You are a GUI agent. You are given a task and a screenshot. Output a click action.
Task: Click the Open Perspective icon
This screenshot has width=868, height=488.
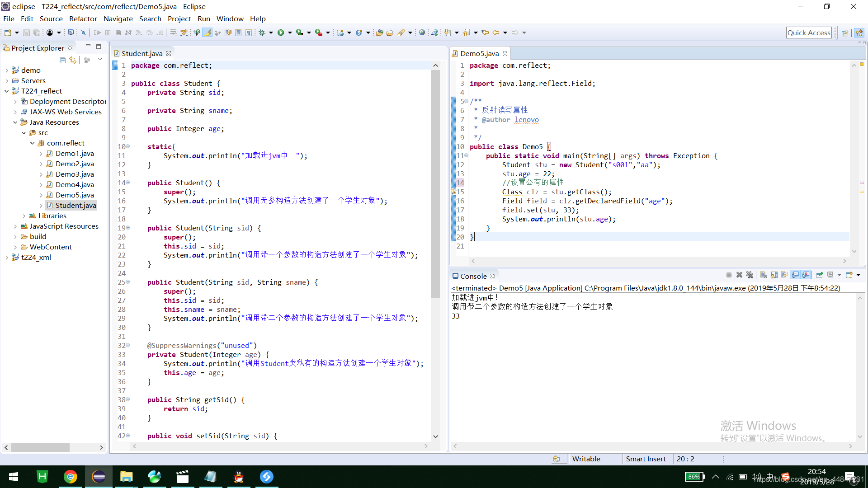(x=844, y=33)
